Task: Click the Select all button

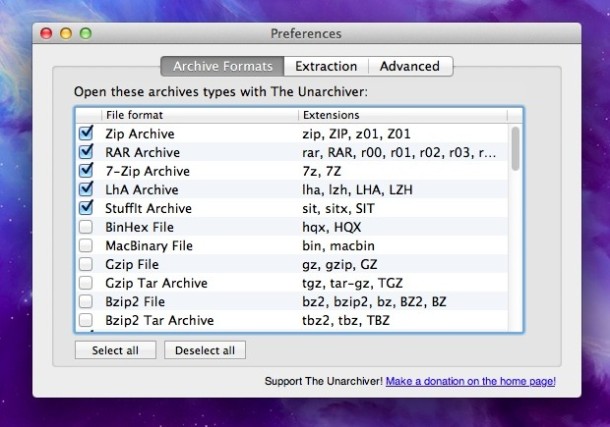Action: 116,350
